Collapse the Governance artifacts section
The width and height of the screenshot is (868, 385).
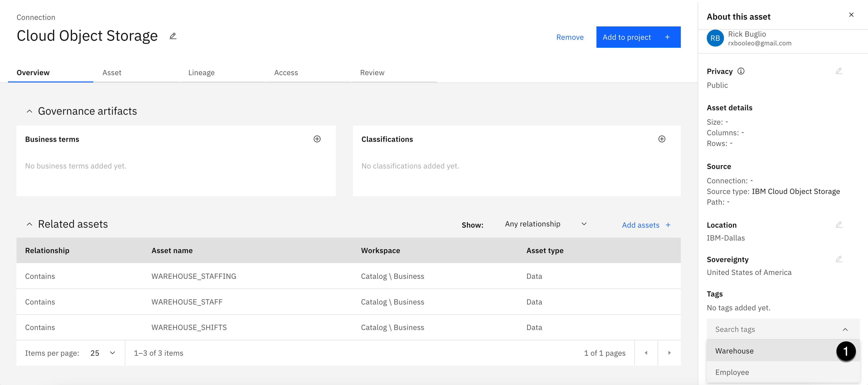point(29,111)
